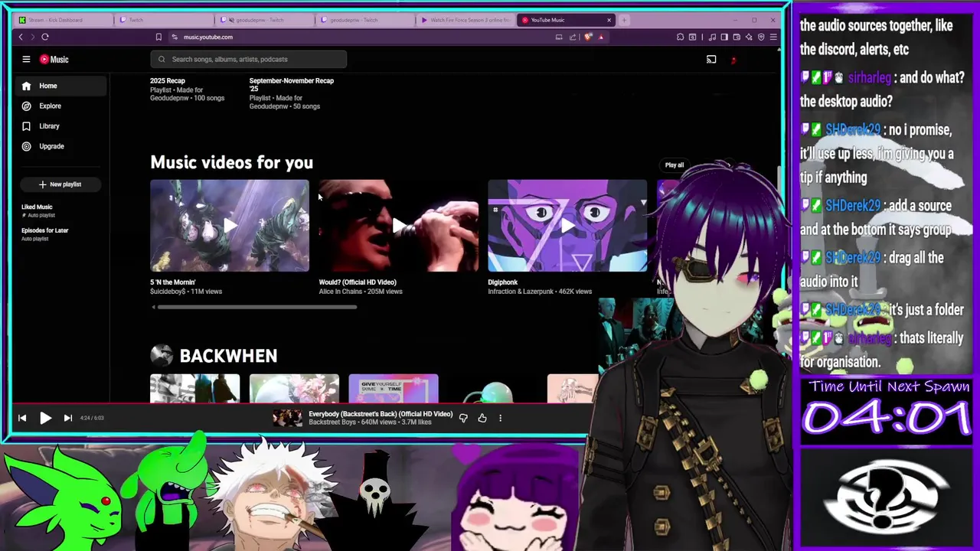Click the Music videos horizontal scrollbar
980x551 pixels.
tap(256, 308)
